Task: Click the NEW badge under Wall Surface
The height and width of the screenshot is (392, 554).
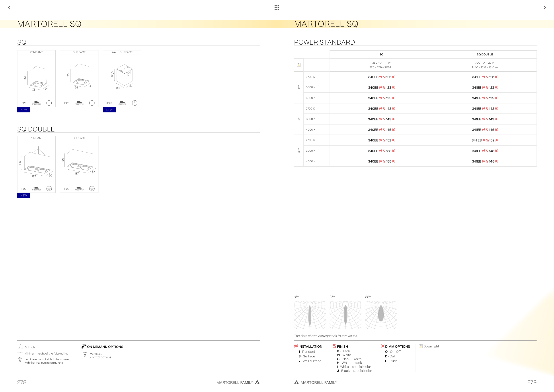Action: [x=109, y=110]
